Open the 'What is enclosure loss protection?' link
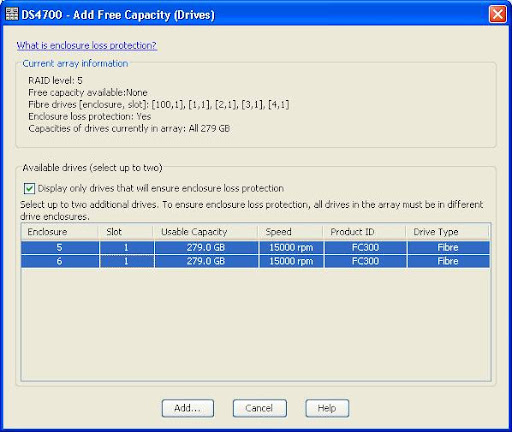This screenshot has width=512, height=432. point(87,45)
